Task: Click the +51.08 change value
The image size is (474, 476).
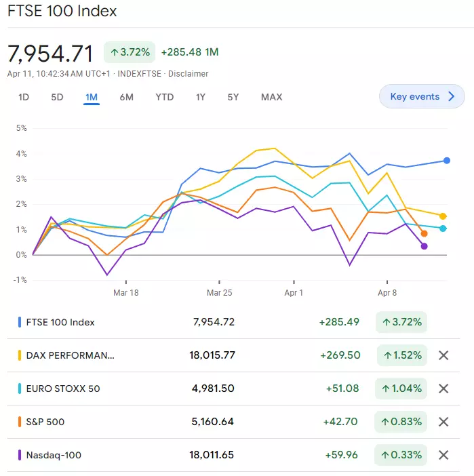Action: tap(342, 389)
